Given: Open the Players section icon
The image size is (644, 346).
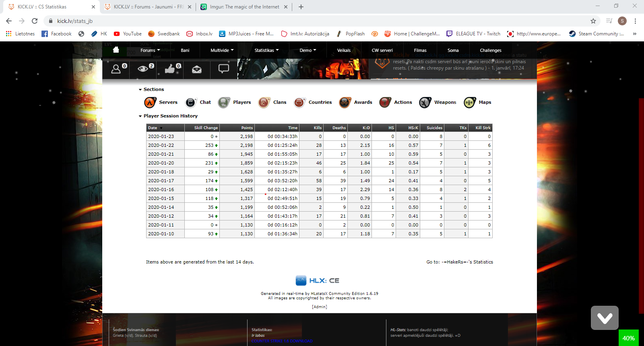Looking at the screenshot, I should pyautogui.click(x=224, y=103).
